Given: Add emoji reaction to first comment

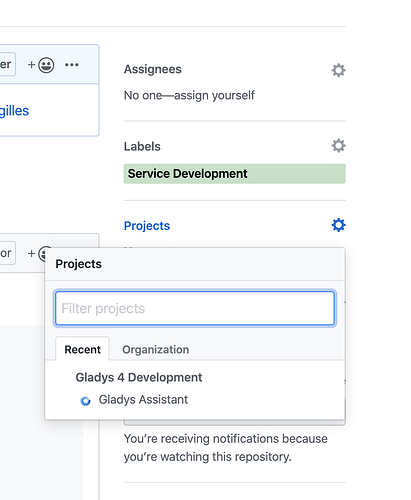Looking at the screenshot, I should pos(41,65).
